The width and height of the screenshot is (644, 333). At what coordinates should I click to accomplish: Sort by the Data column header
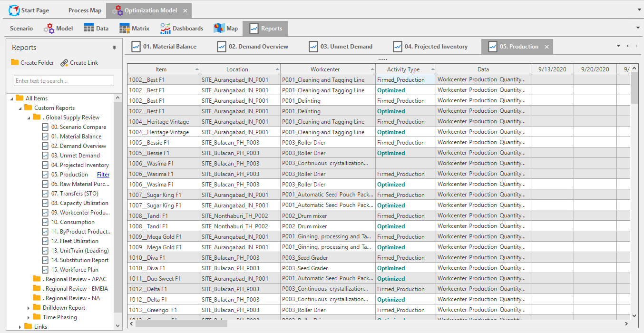(483, 69)
